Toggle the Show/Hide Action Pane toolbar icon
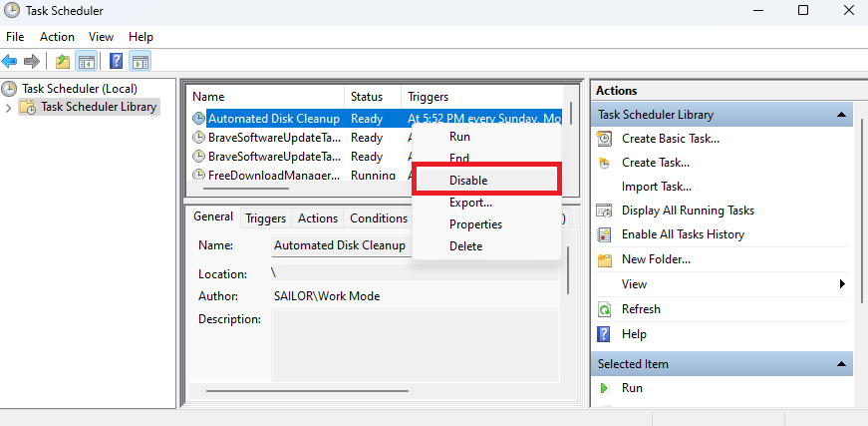 point(141,61)
